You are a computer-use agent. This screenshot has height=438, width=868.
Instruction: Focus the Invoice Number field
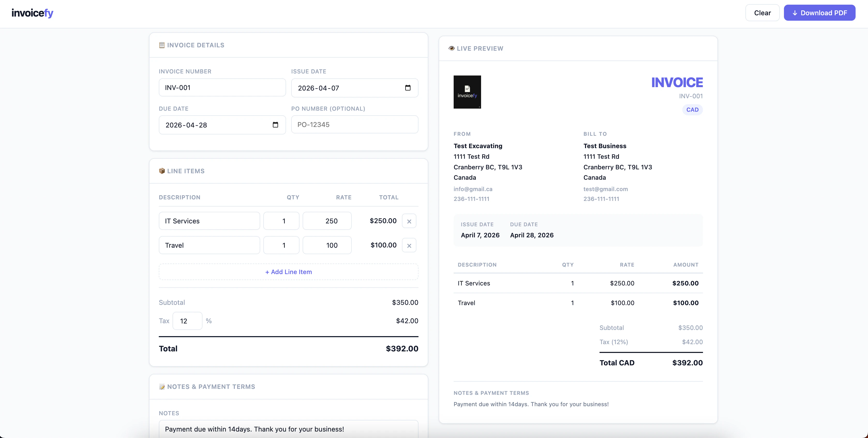[x=222, y=88]
